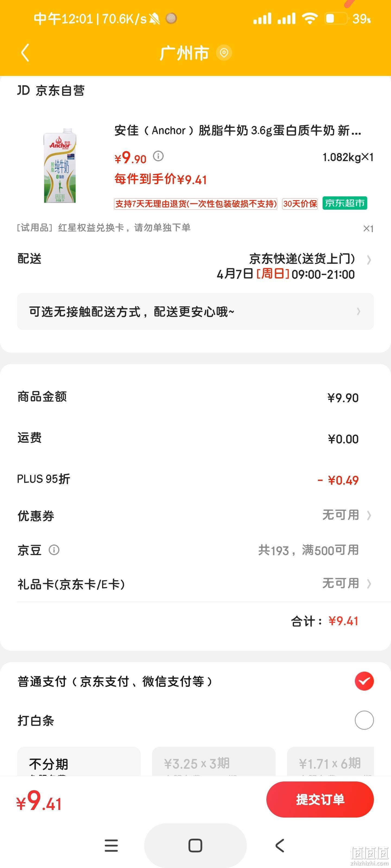Viewport: 391px width, 868px height.
Task: Open the Anchor milk product thumbnail
Action: (x=60, y=165)
